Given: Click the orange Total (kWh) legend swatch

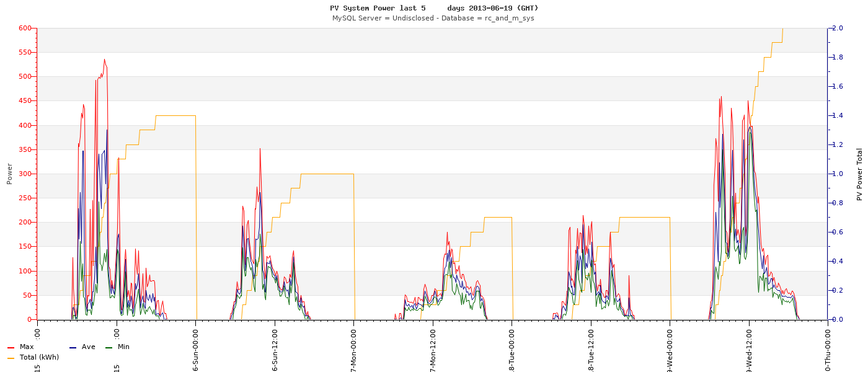Looking at the screenshot, I should point(11,358).
